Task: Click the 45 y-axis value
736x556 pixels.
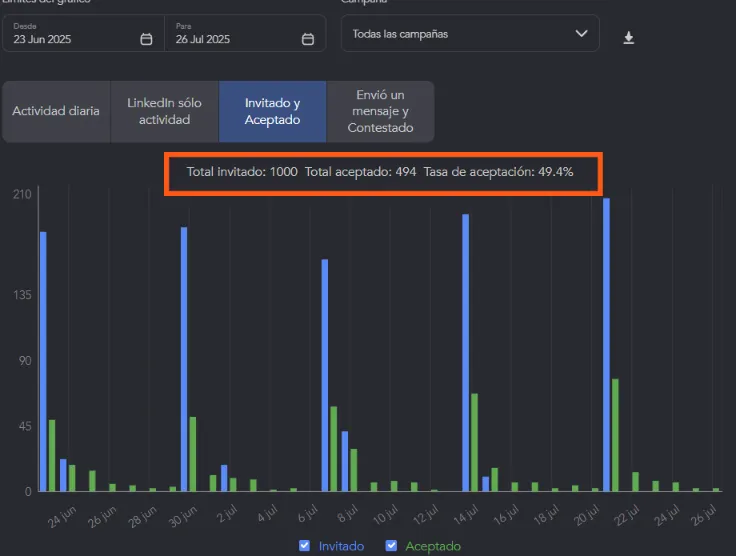Action: coord(25,426)
